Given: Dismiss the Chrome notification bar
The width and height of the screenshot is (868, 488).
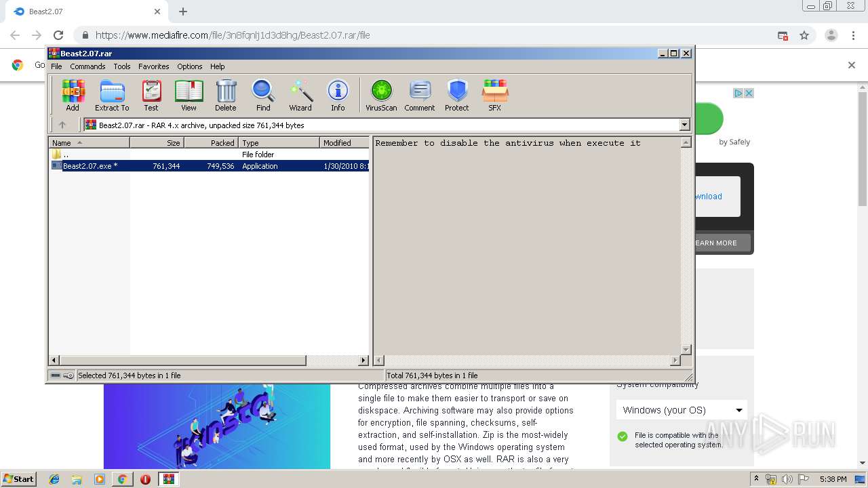Looking at the screenshot, I should 852,65.
